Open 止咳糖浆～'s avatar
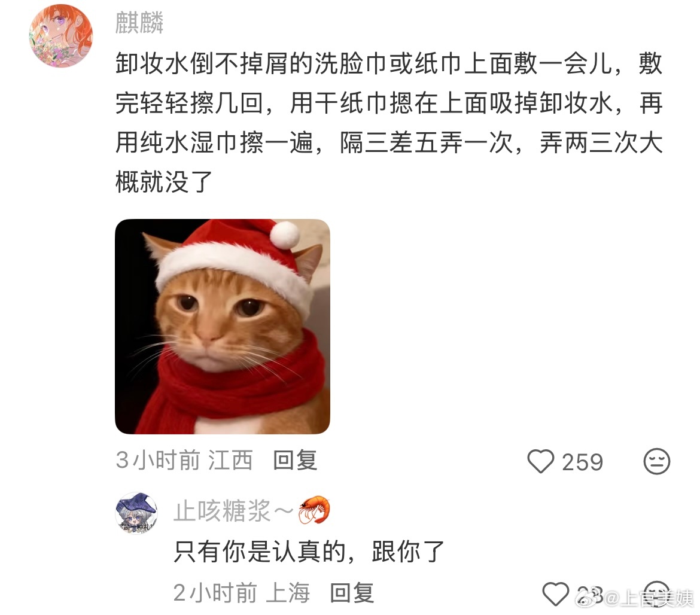700x615 pixels. tap(136, 513)
